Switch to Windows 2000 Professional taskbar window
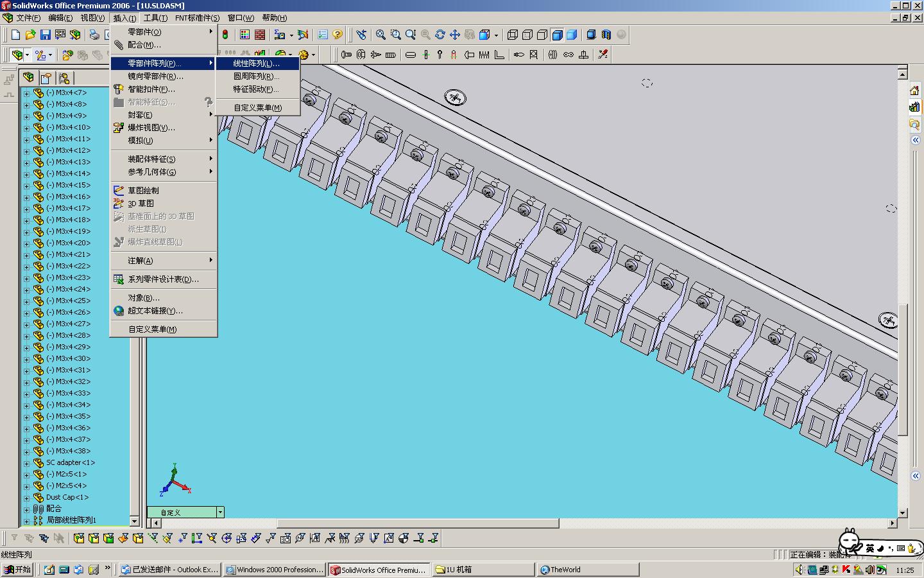This screenshot has height=578, width=924. 275,570
